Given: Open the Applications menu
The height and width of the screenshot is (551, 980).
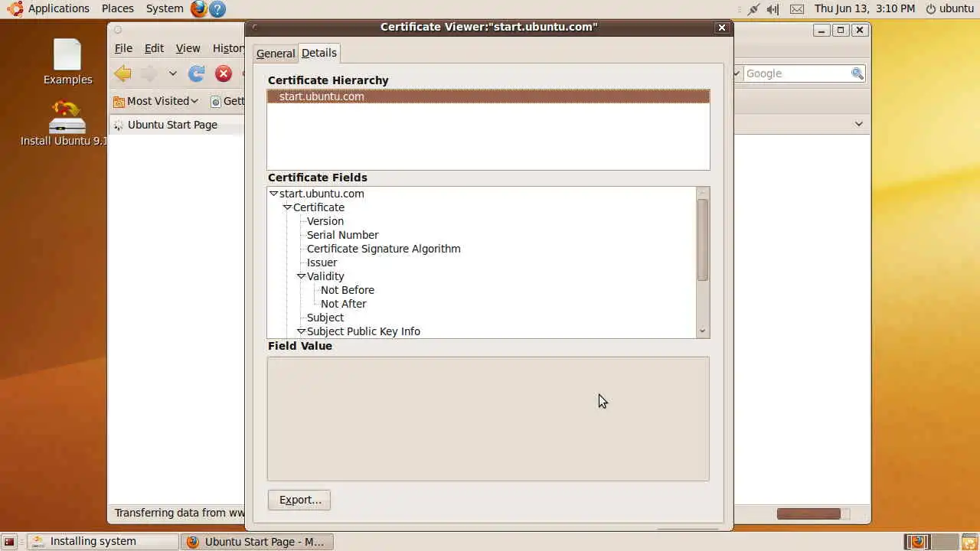Looking at the screenshot, I should [x=59, y=8].
